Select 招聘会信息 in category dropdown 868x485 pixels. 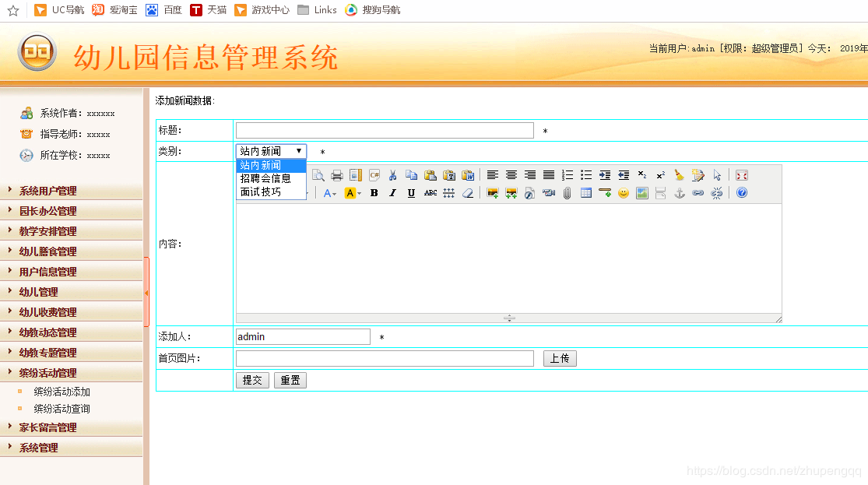(271, 178)
